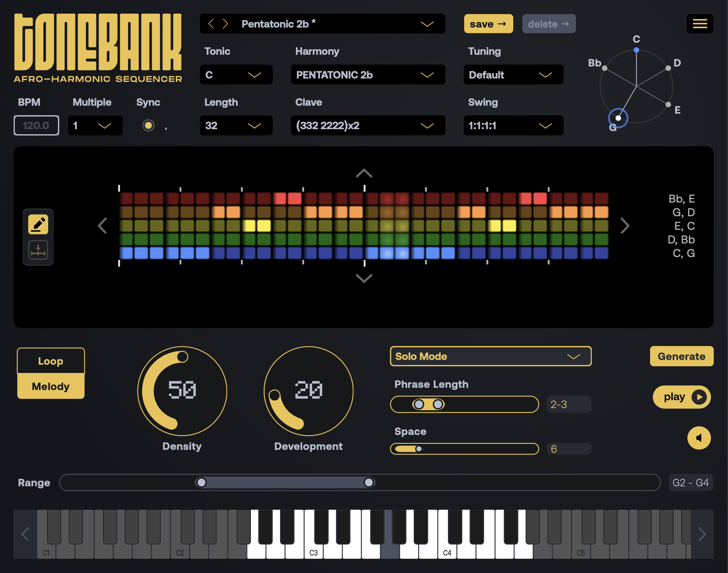Screen dimensions: 728x573
Task: Go to the next preset with the right arrow
Action: pos(225,23)
